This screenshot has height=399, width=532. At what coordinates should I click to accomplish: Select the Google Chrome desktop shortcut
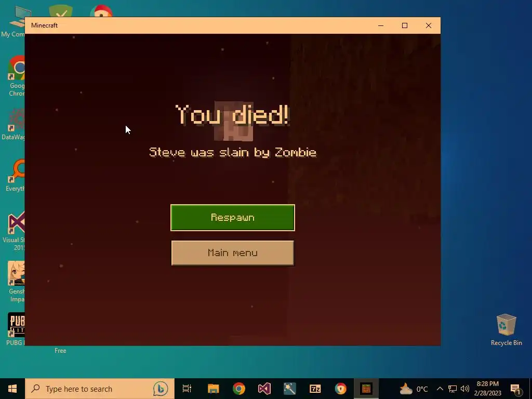coord(16,76)
